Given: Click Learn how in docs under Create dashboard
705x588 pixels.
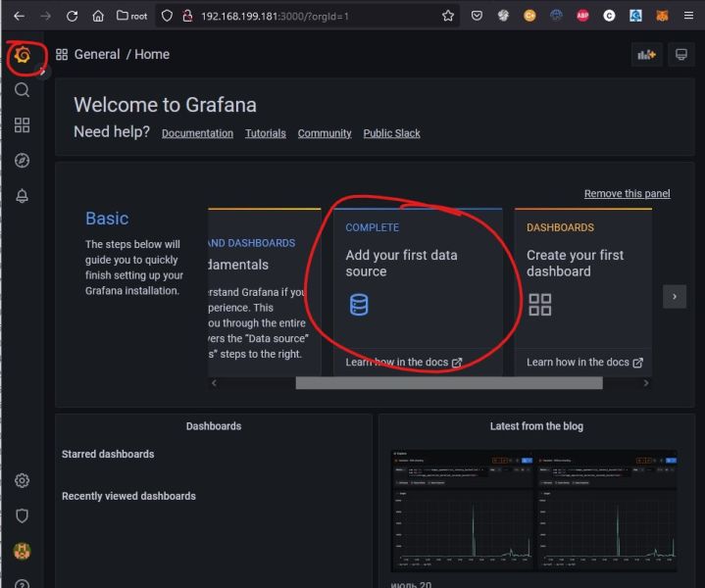Looking at the screenshot, I should (584, 363).
